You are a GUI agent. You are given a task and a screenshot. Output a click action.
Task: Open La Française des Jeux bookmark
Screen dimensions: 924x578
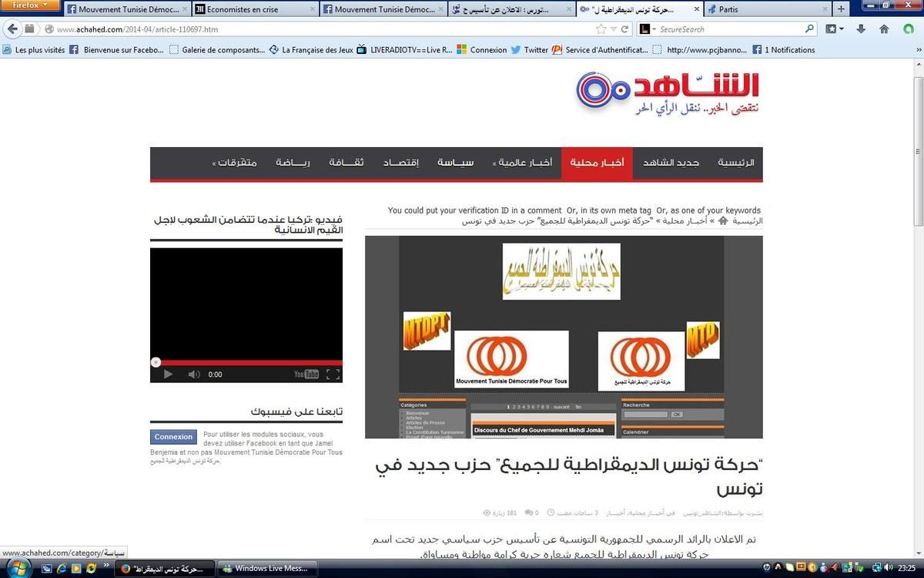click(x=311, y=50)
